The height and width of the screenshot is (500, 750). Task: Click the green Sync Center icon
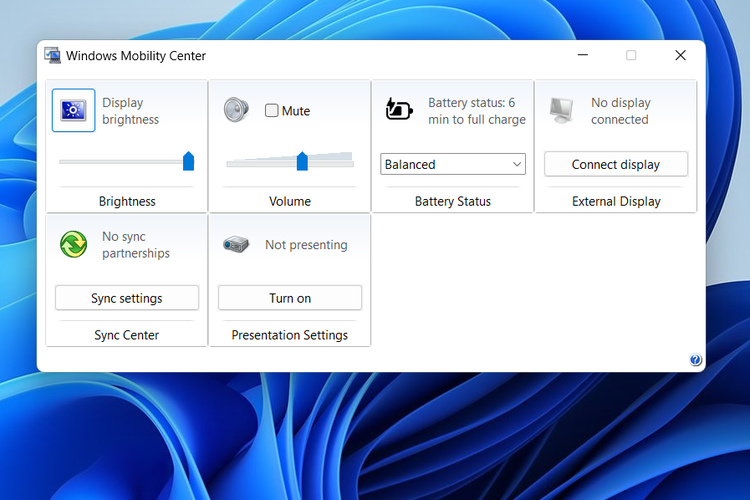(74, 244)
